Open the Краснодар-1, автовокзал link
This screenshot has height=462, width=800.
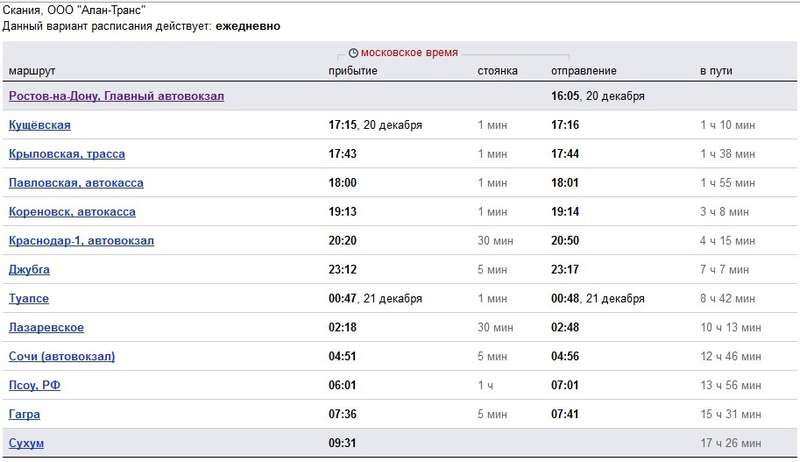pos(81,241)
